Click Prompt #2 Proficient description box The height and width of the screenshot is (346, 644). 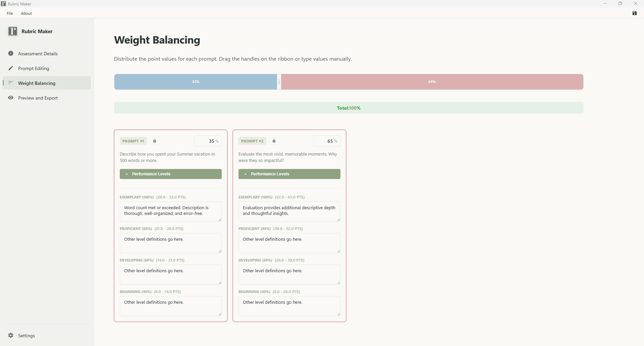click(x=289, y=243)
